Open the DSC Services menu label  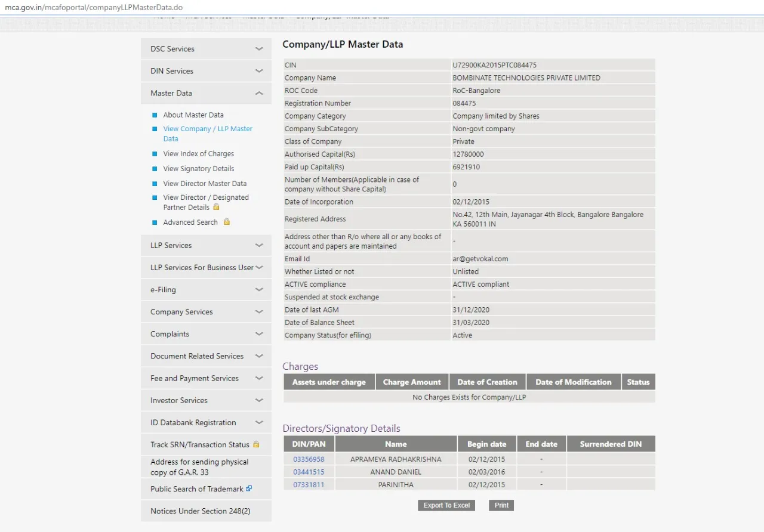[x=172, y=49]
